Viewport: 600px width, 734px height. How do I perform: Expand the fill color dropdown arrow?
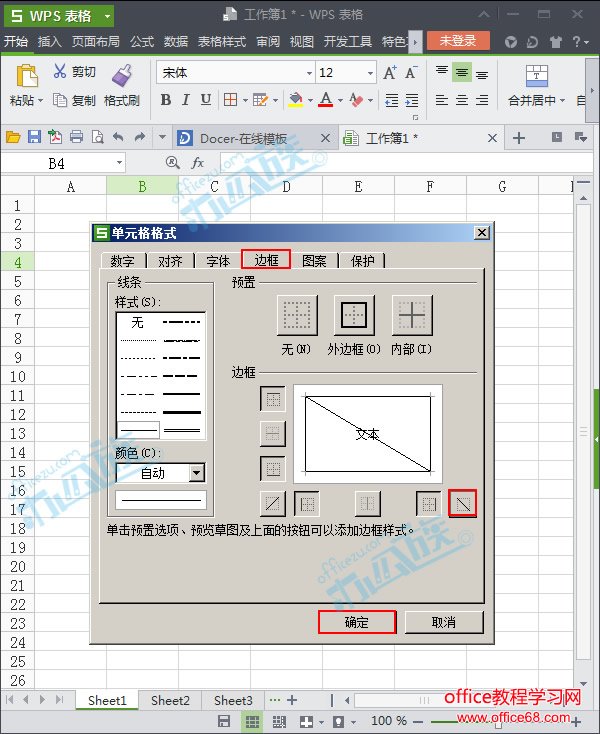(x=310, y=100)
